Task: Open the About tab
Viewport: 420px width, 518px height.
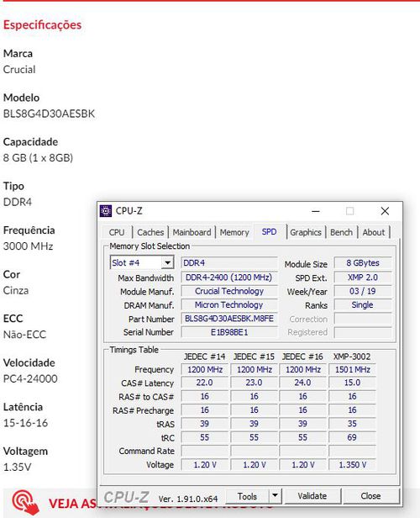Action: pos(374,232)
